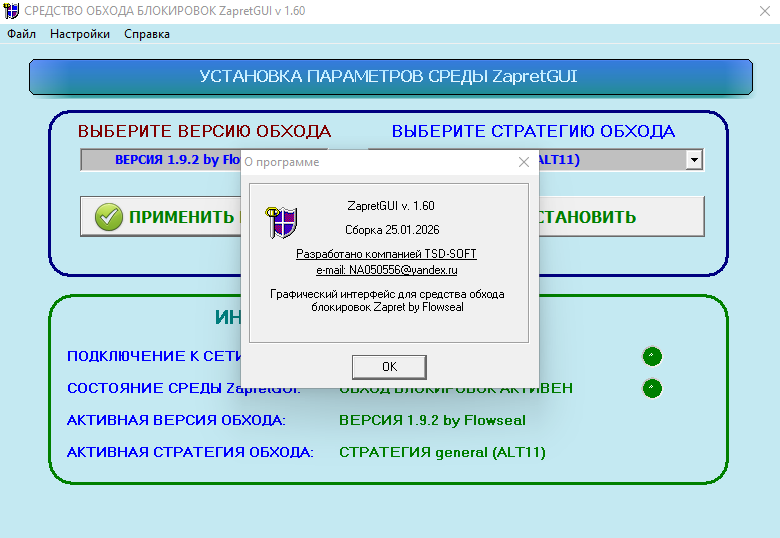Open the Настройки menu
Viewport: 780px width, 538px height.
click(x=80, y=34)
